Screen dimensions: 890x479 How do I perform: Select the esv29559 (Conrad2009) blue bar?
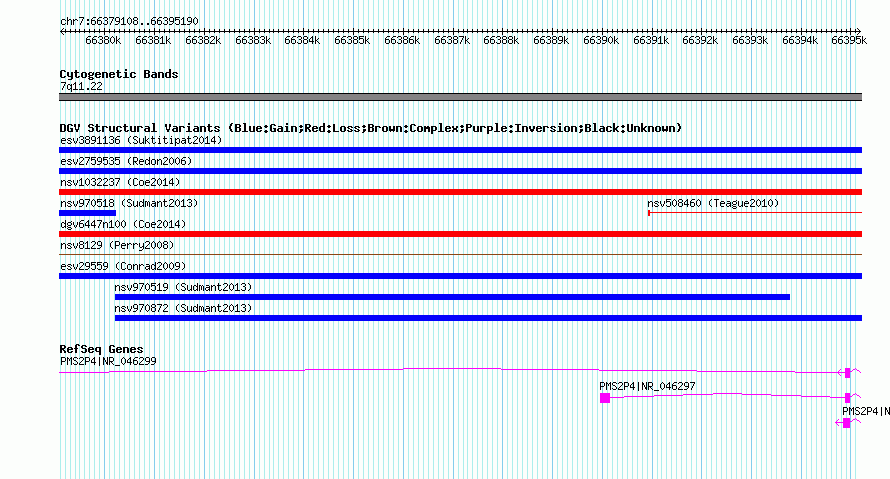[460, 276]
